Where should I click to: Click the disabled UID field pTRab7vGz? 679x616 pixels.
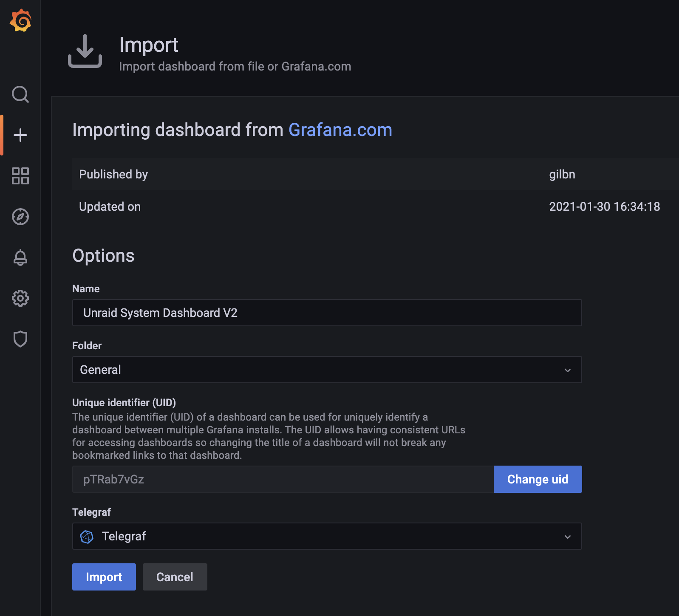pyautogui.click(x=283, y=479)
